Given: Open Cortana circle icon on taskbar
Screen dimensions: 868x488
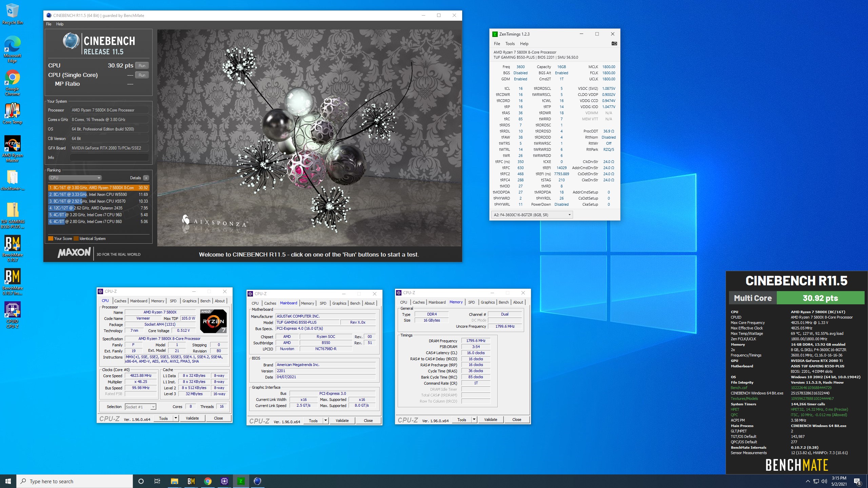Looking at the screenshot, I should (x=141, y=481).
